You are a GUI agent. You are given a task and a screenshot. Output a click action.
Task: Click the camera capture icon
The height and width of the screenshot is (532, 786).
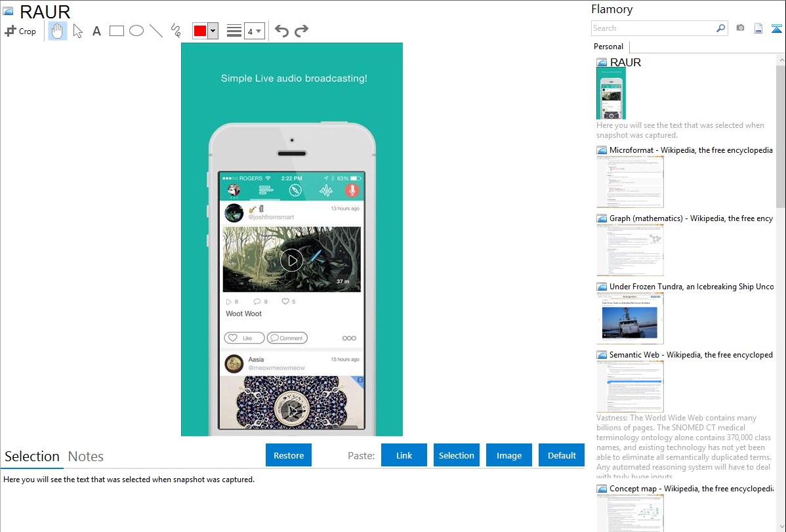[740, 28]
